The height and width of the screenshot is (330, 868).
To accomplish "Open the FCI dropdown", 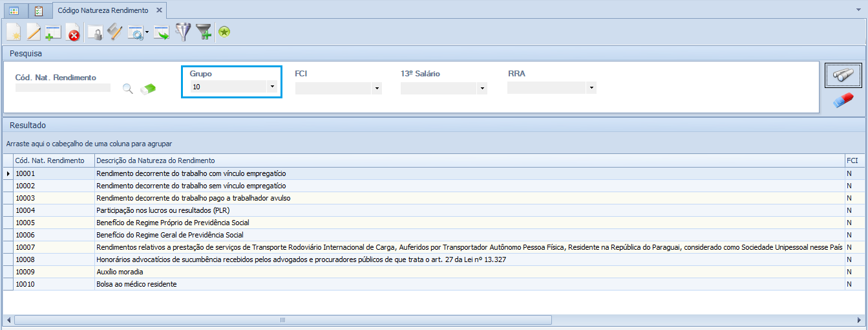I will [377, 88].
